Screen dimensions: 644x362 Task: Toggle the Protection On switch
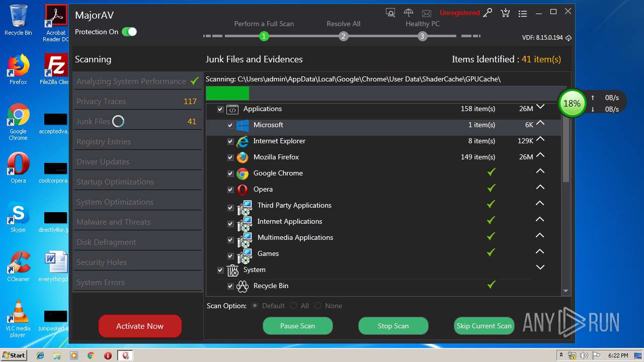(129, 32)
